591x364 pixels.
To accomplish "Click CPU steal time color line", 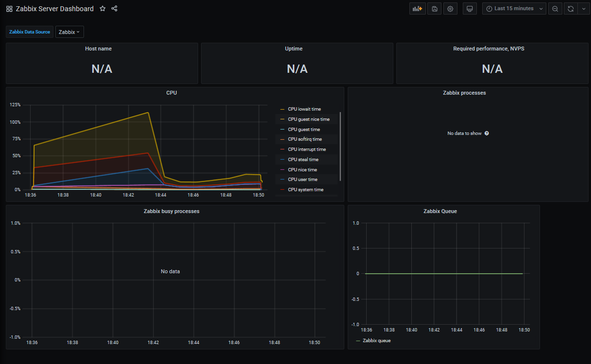I will pos(283,160).
